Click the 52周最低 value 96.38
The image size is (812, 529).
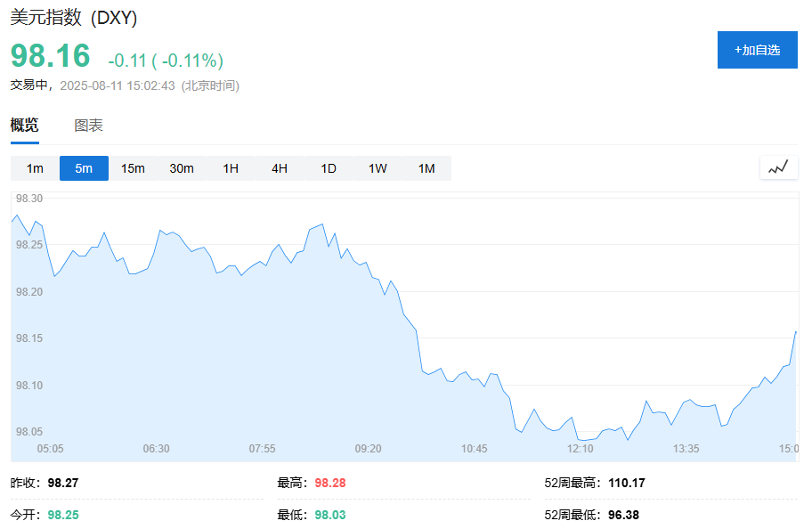click(x=623, y=515)
